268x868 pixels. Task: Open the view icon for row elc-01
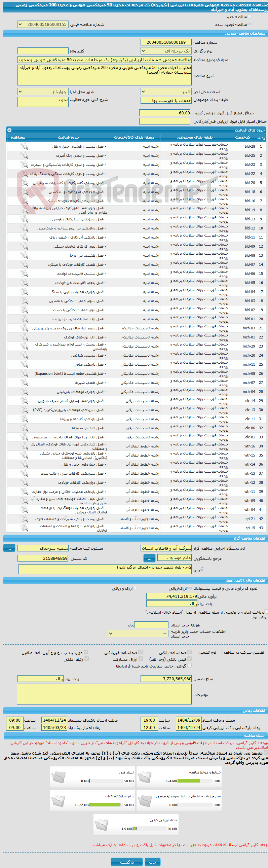point(24,437)
